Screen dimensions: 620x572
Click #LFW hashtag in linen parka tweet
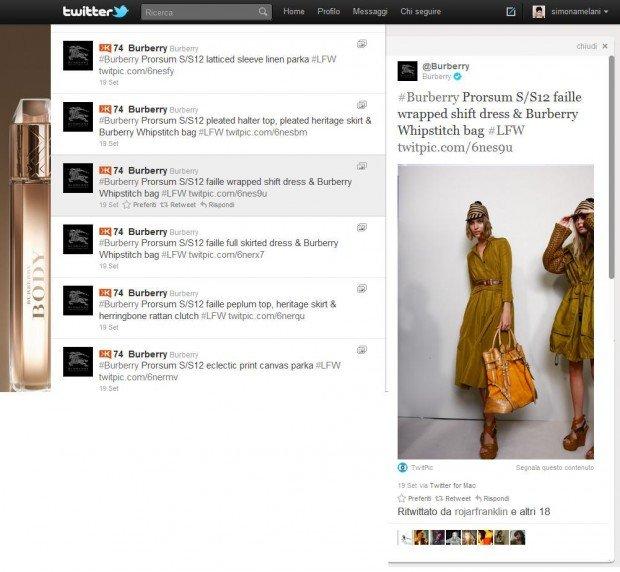pyautogui.click(x=324, y=59)
